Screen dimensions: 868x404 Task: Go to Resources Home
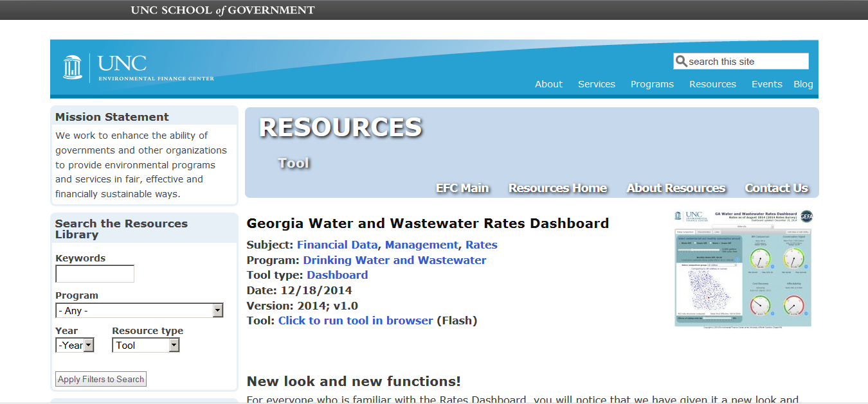557,188
